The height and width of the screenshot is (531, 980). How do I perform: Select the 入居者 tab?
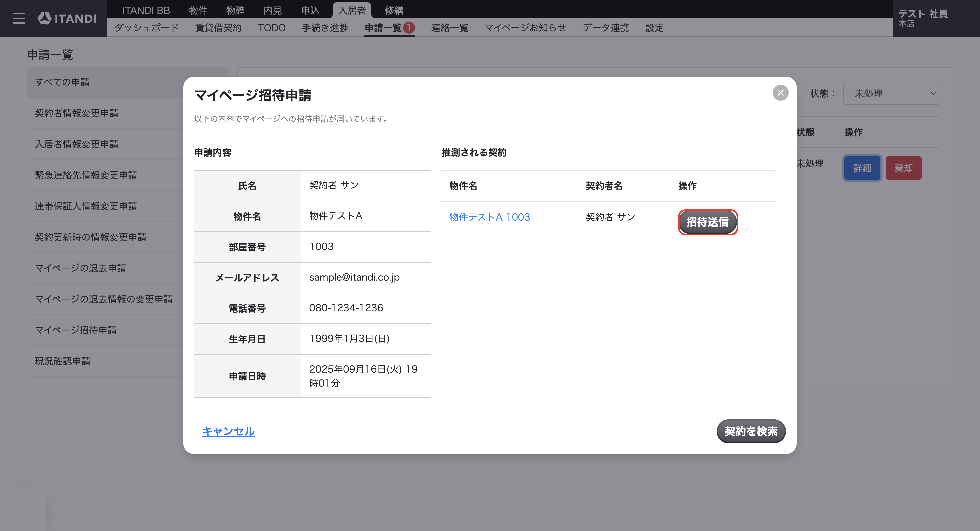tap(352, 10)
